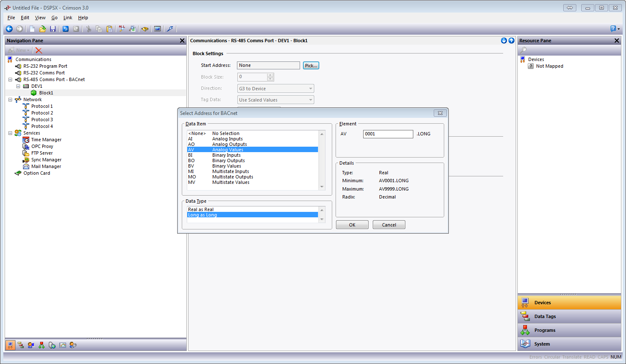
Task: Click the blue up-arrow in Communications header
Action: (511, 41)
